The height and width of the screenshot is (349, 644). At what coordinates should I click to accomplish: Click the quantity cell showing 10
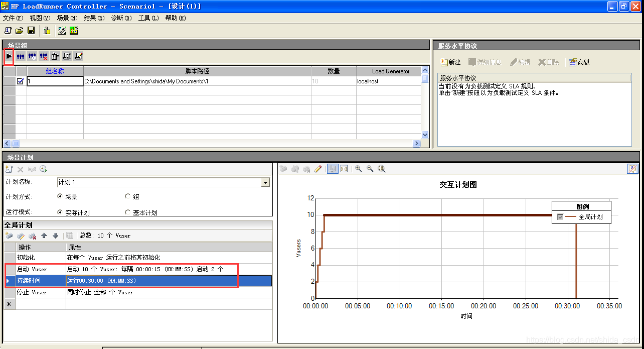(334, 81)
